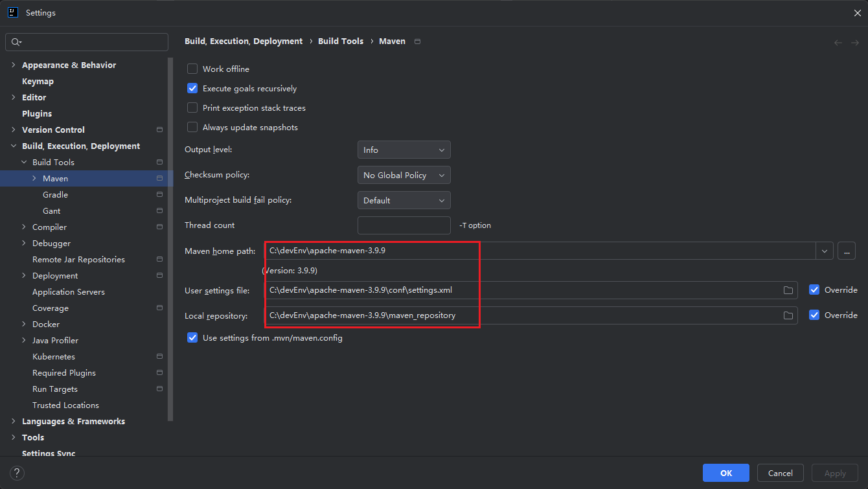Viewport: 868px width, 489px height.
Task: Expand Appearance & Behavior section
Action: (14, 65)
